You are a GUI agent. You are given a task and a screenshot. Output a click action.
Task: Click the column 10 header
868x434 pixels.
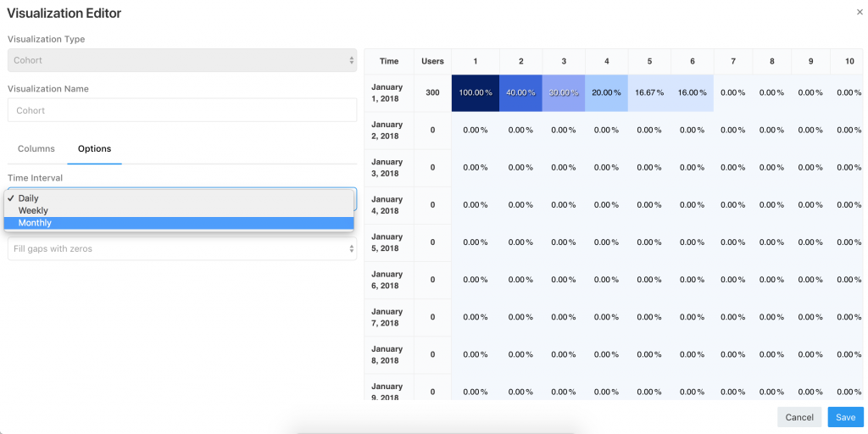coord(849,61)
